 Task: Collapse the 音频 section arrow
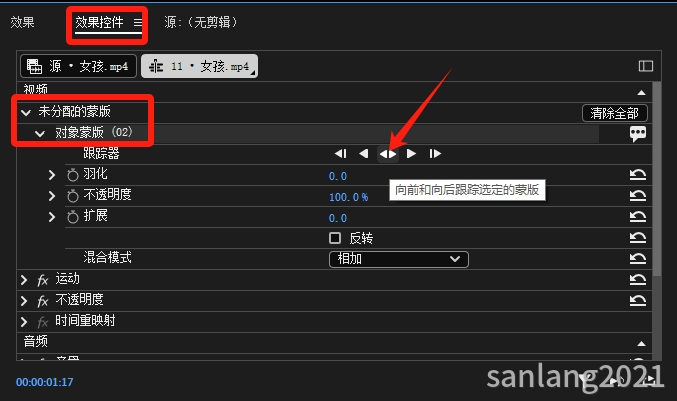click(x=642, y=344)
